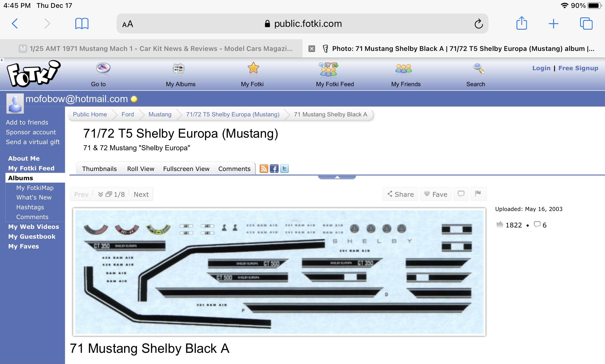The image size is (605, 364).
Task: Tap the address bar URL field
Action: [x=302, y=24]
